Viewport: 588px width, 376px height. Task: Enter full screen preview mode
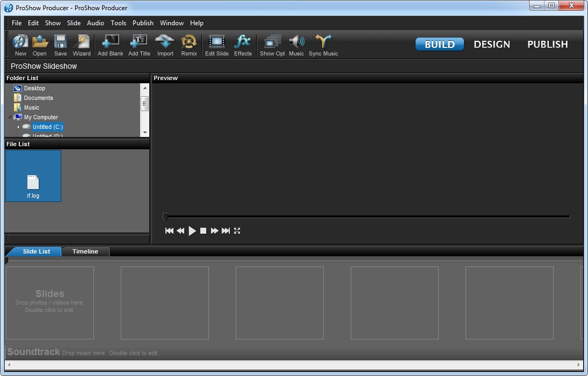237,231
